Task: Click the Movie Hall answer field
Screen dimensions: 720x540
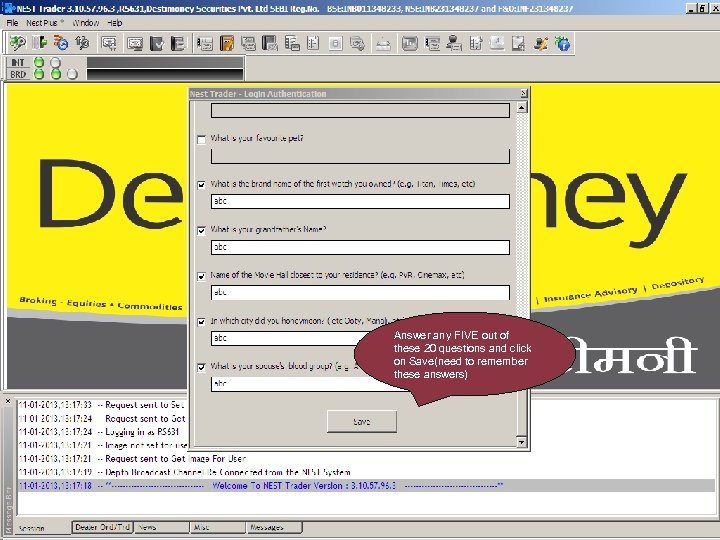Action: [360, 292]
